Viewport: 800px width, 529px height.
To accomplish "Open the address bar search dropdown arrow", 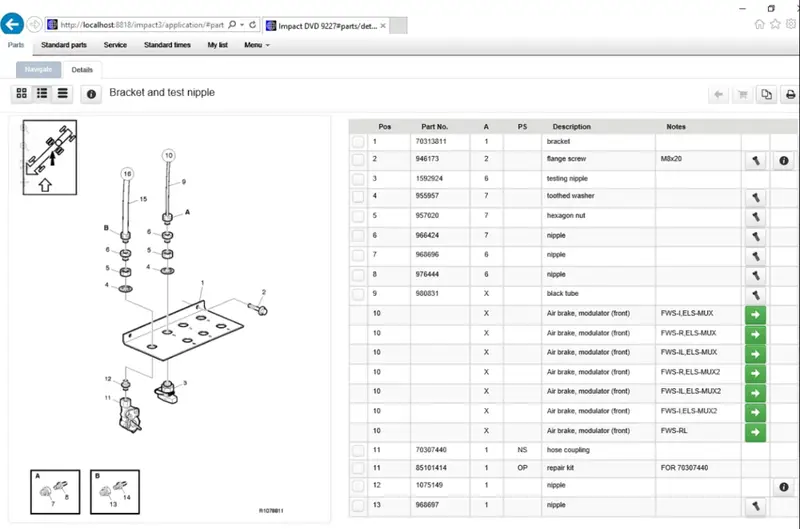I will pos(242,24).
